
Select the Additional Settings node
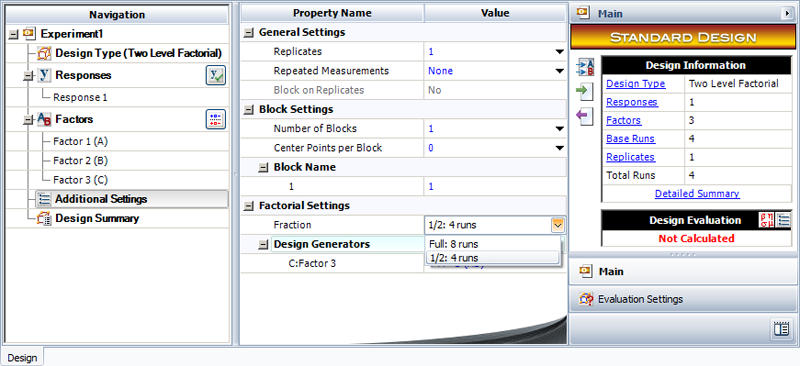132,200
